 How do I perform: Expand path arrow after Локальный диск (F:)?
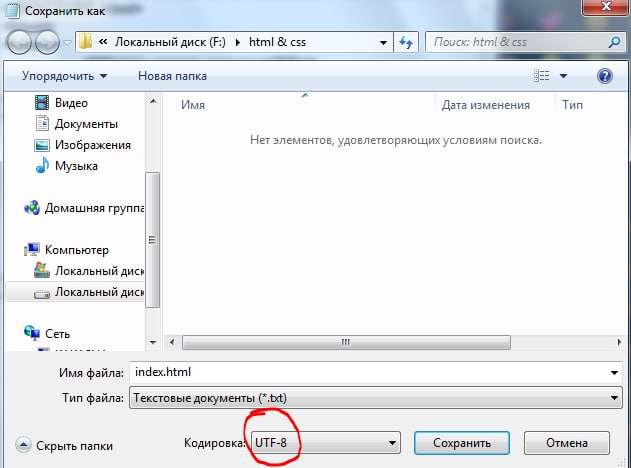(237, 42)
